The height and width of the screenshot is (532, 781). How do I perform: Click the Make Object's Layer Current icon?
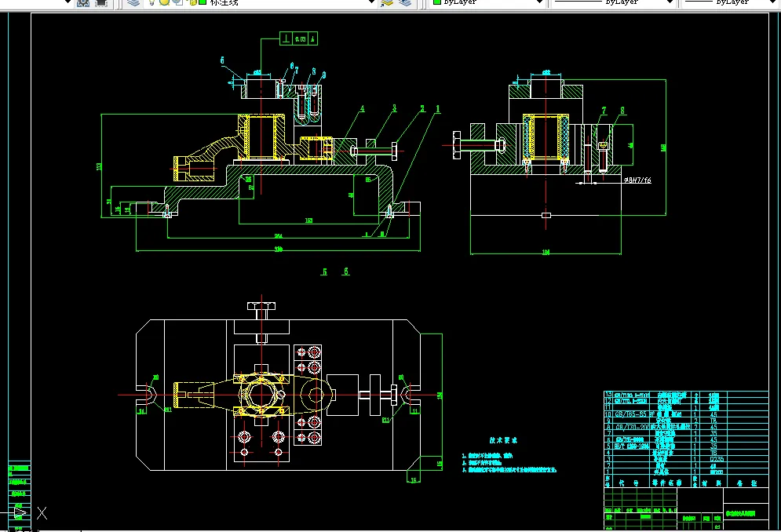[x=386, y=2]
